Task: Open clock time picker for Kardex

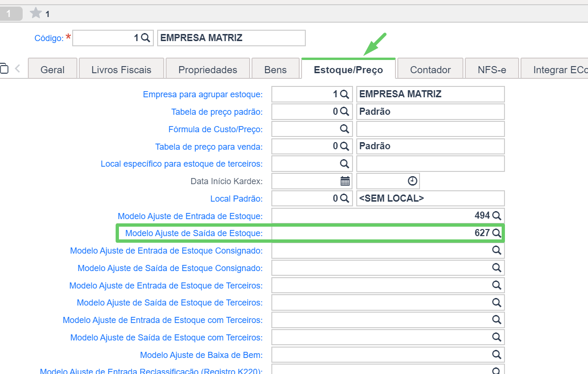Action: coord(412,181)
